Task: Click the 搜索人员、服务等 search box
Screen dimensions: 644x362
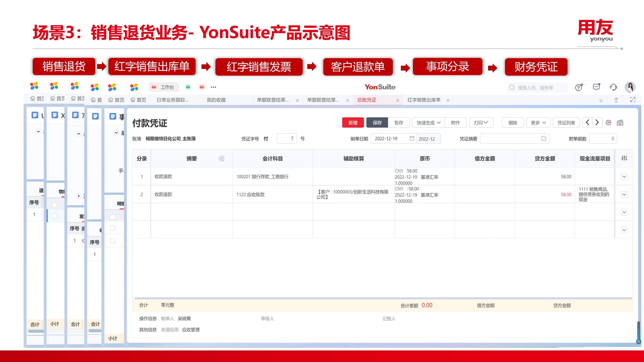Action: (537, 88)
